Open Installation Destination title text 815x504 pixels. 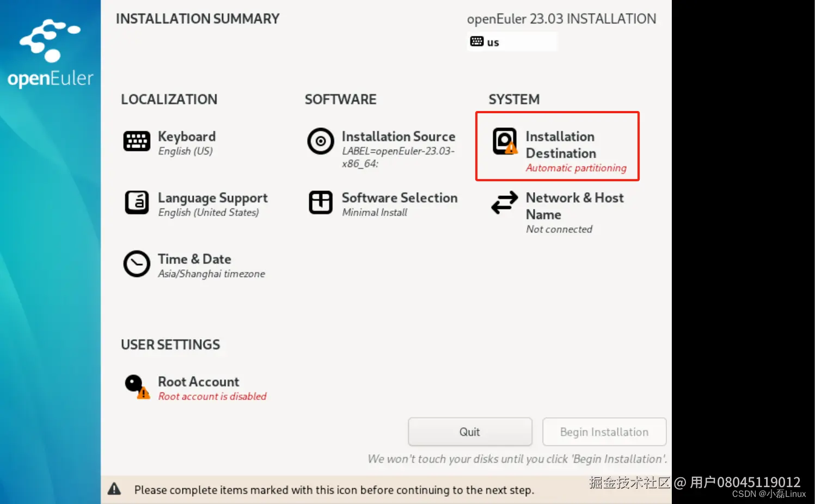(561, 145)
